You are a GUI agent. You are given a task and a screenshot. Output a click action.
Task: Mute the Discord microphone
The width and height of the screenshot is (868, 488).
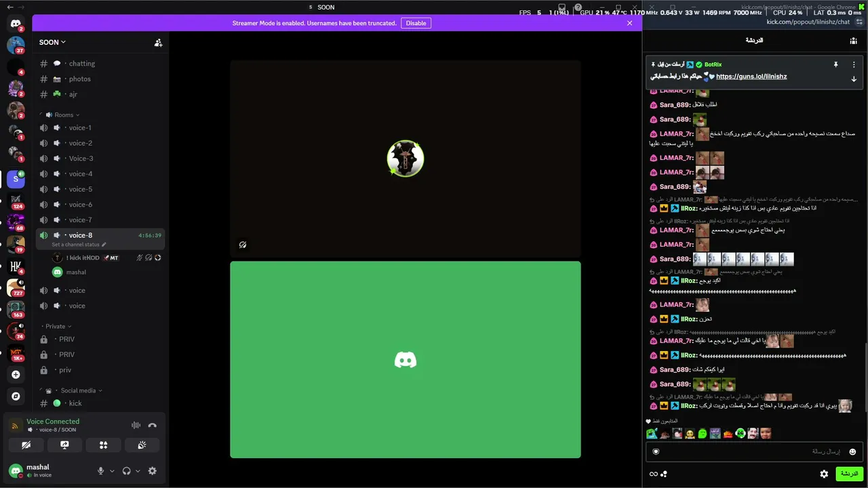[101, 471]
